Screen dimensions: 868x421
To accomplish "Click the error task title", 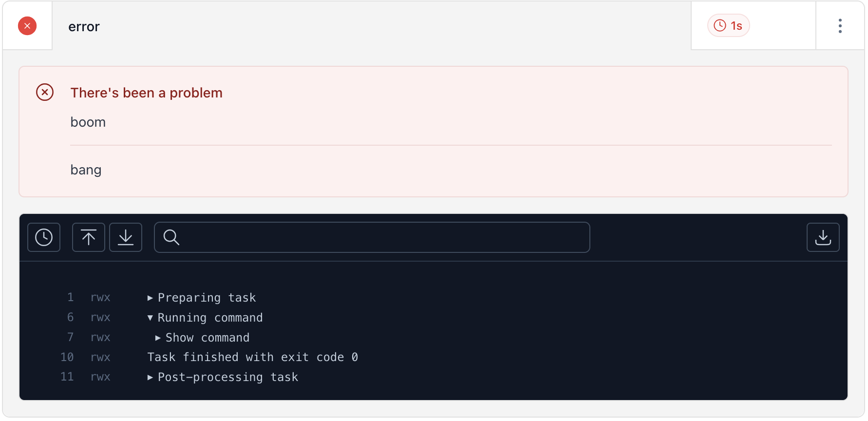I will coord(84,26).
